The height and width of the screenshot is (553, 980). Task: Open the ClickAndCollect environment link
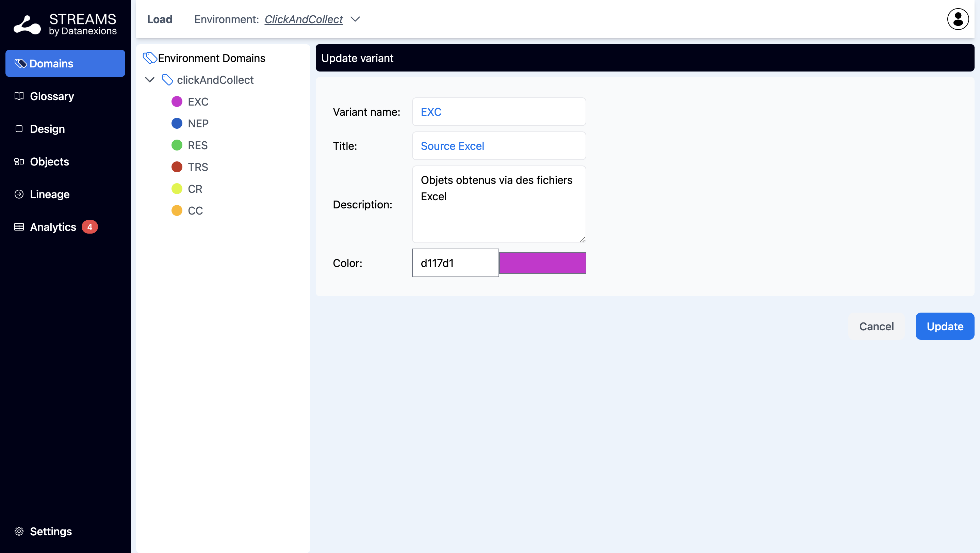pos(303,19)
